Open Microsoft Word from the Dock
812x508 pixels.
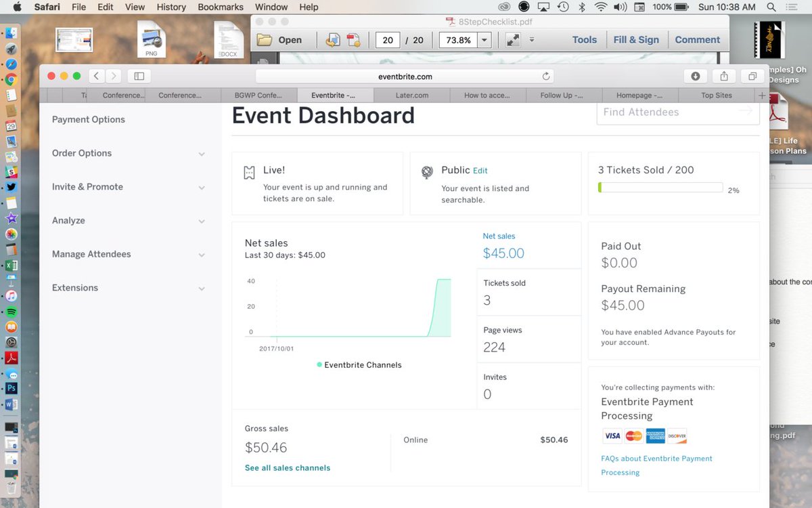pyautogui.click(x=11, y=404)
